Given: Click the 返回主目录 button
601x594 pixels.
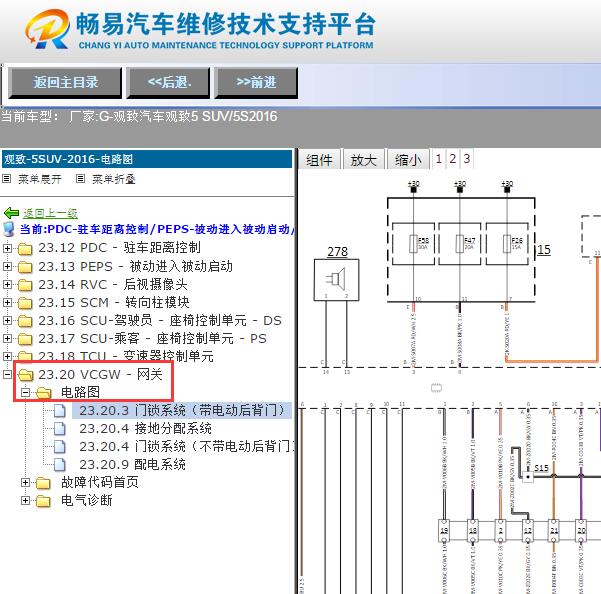Looking at the screenshot, I should click(65, 82).
